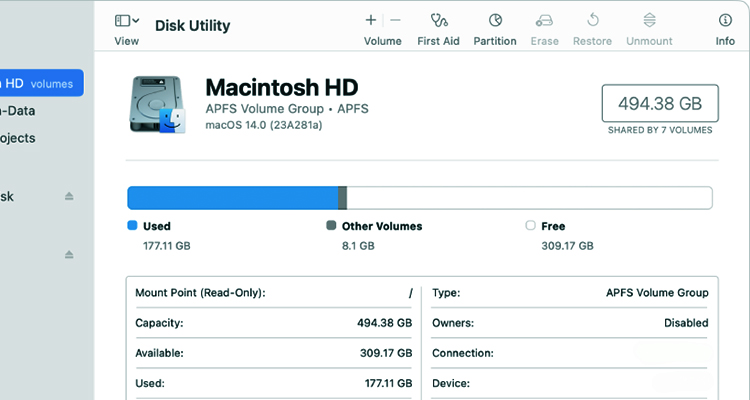750x400 pixels.
Task: Run First Aid from the toolbar
Action: point(439,20)
